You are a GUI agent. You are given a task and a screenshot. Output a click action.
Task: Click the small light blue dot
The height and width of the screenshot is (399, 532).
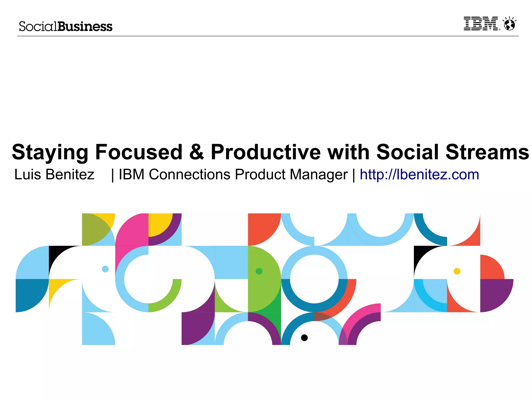click(105, 269)
